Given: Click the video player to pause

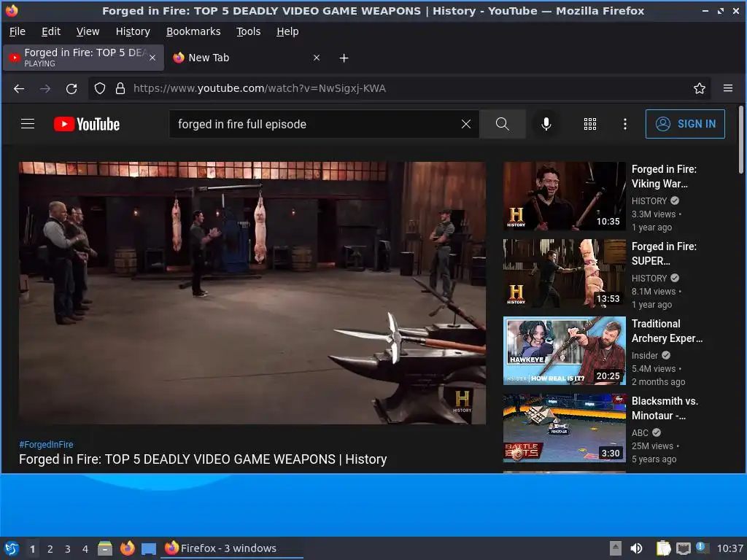Looking at the screenshot, I should click(x=252, y=293).
